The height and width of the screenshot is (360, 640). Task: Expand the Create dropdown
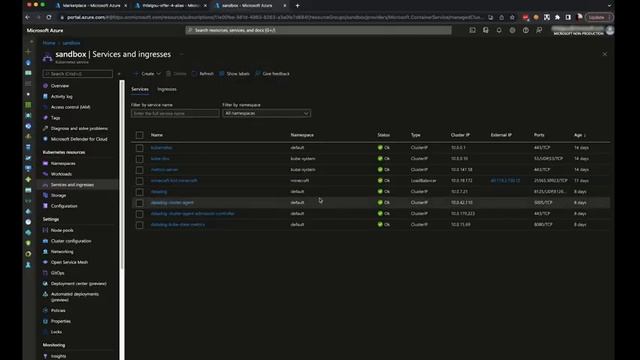(x=147, y=73)
